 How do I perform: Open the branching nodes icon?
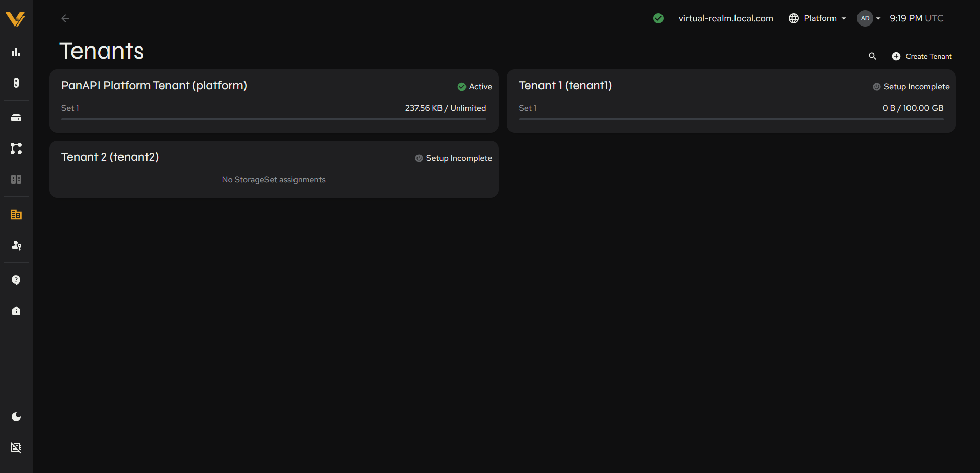click(x=16, y=148)
